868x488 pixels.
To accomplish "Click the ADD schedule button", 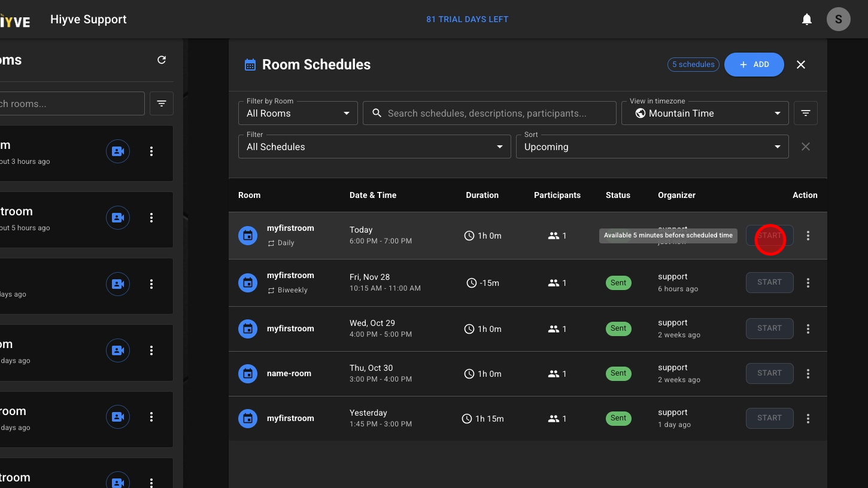I will point(754,65).
